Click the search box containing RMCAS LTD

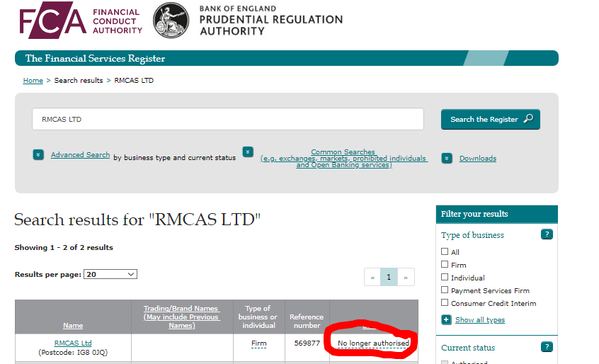(228, 119)
